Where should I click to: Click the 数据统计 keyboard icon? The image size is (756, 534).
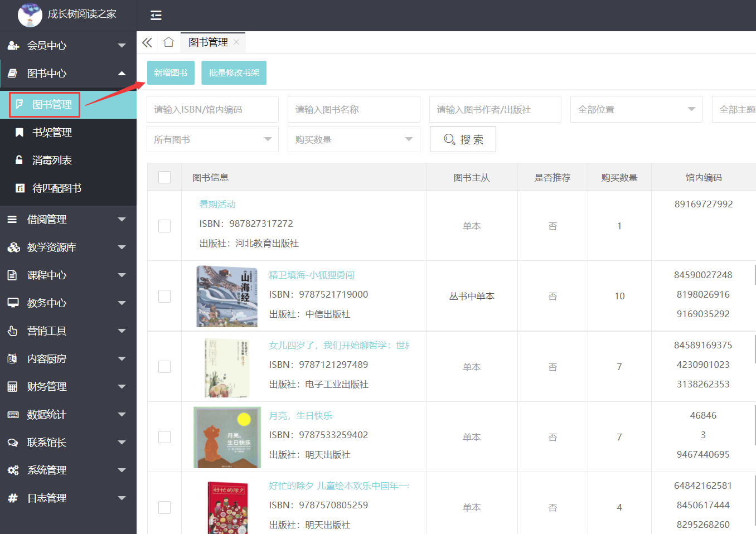(x=13, y=414)
